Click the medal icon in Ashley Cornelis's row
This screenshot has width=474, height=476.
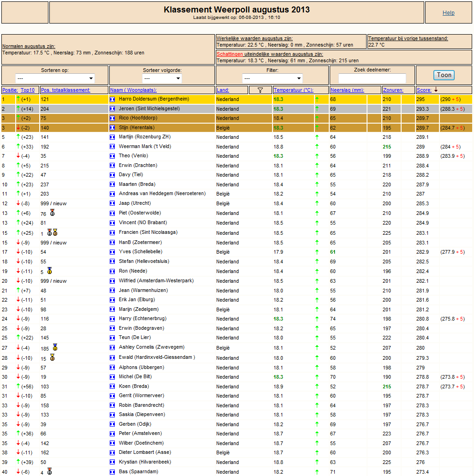[x=55, y=347]
